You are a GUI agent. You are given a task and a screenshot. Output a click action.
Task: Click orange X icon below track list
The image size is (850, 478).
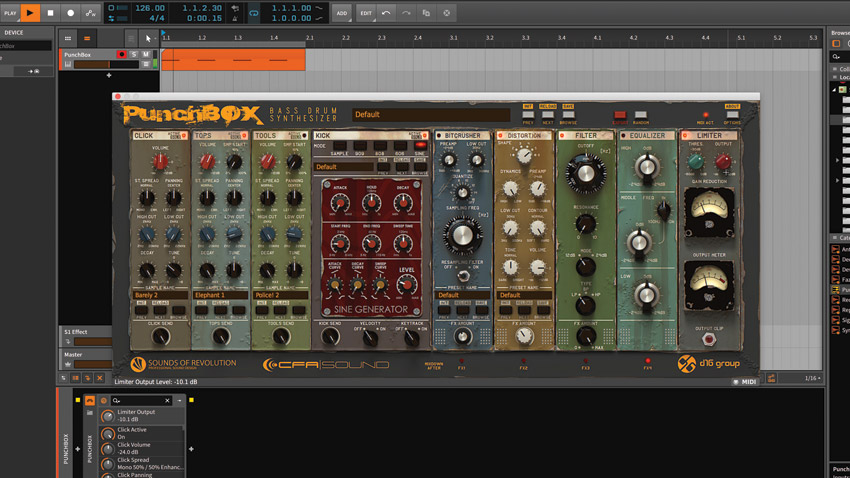pos(100,378)
